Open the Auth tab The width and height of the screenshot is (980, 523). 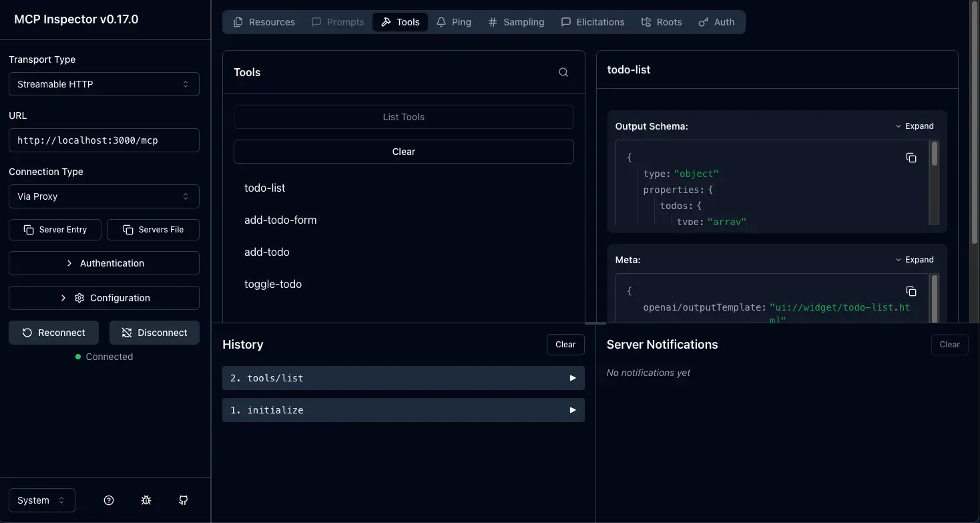tap(716, 22)
